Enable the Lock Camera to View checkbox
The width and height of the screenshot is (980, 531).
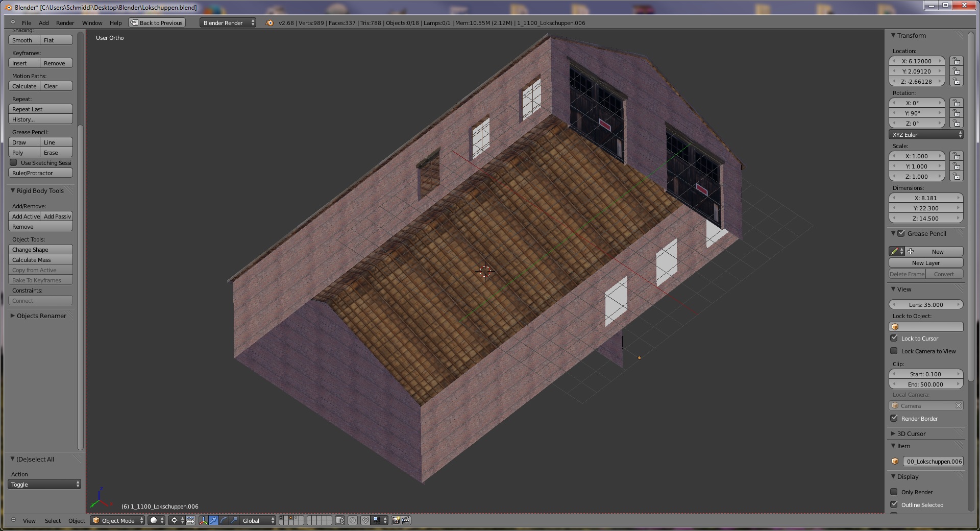click(894, 351)
